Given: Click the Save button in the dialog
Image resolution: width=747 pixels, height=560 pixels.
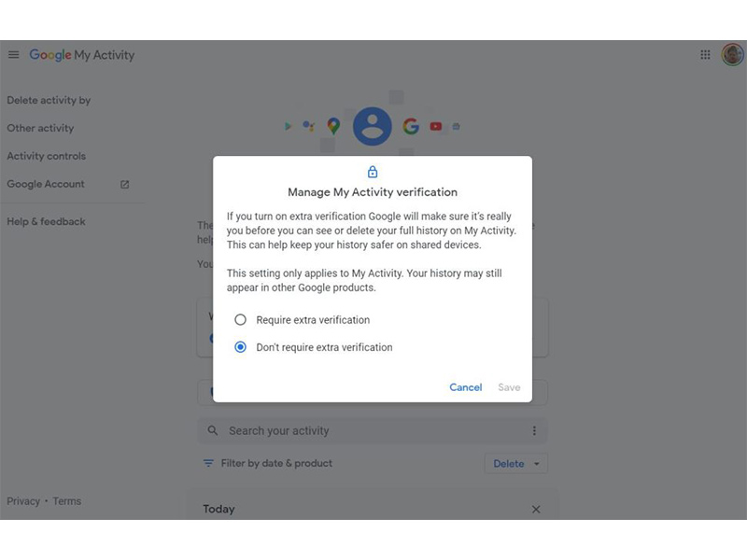Looking at the screenshot, I should (509, 387).
